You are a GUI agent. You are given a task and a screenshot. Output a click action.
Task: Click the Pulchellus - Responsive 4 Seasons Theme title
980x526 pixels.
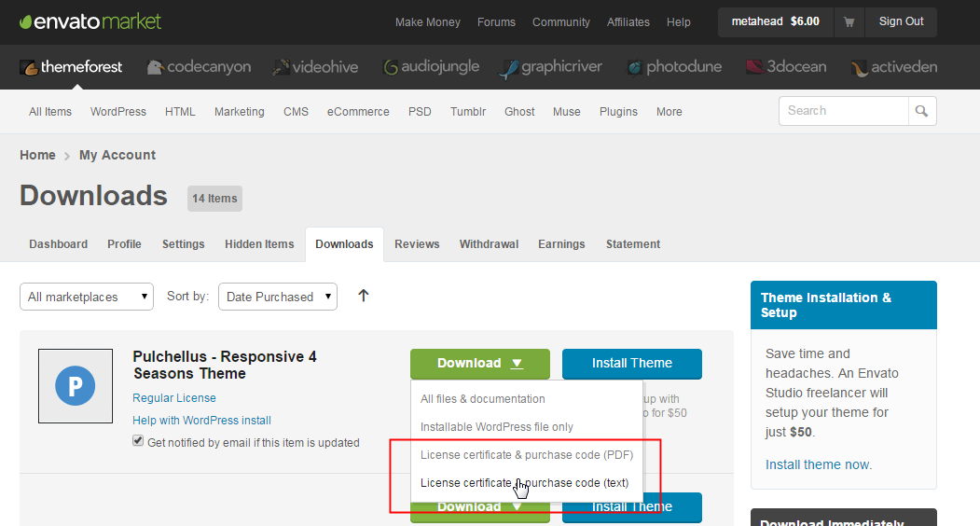click(x=225, y=366)
